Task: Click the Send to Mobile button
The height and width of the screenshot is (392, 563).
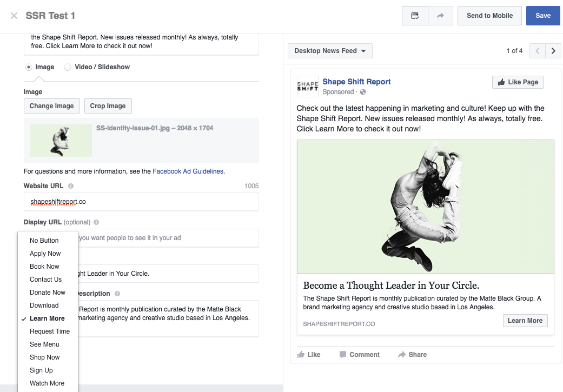Action: pos(489,16)
